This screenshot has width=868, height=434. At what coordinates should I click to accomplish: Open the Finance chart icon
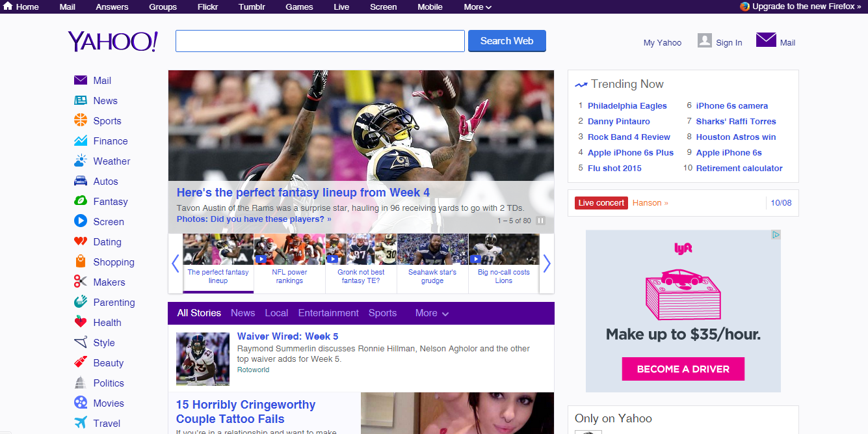pyautogui.click(x=81, y=141)
